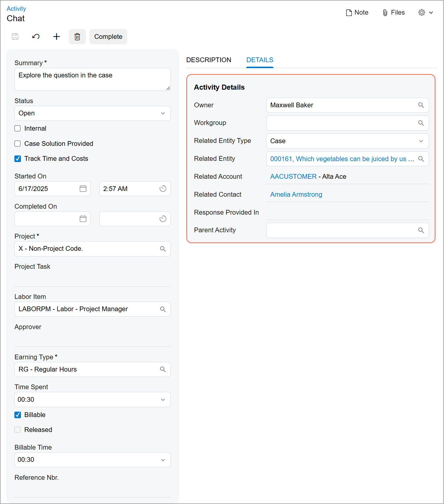This screenshot has height=504, width=444.
Task: Expand the Status dropdown
Action: click(163, 113)
